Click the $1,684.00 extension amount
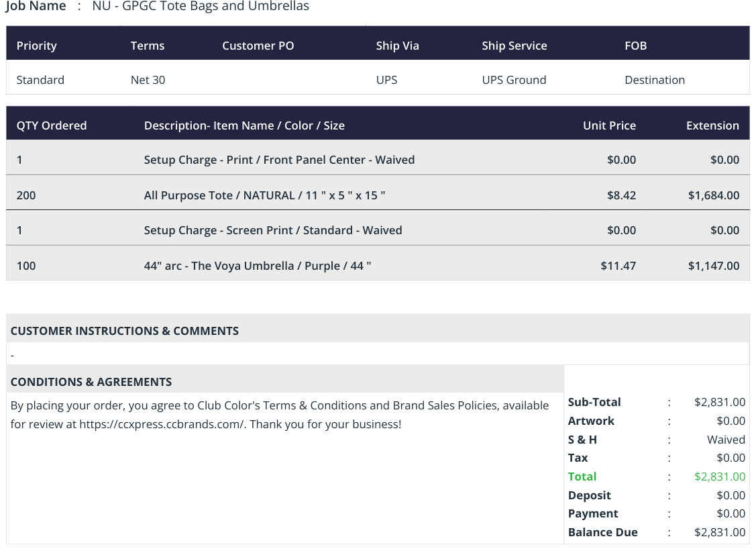The height and width of the screenshot is (551, 756). click(714, 195)
